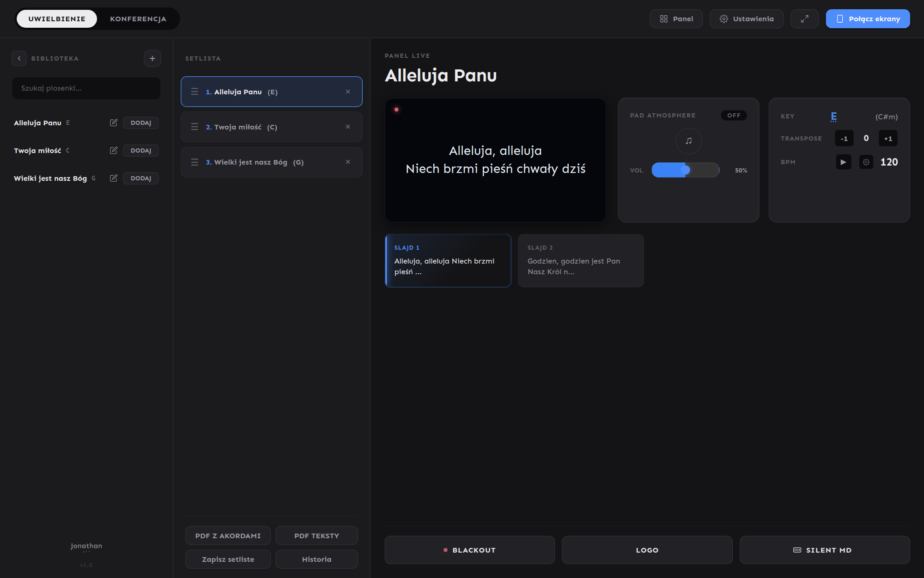The height and width of the screenshot is (578, 924).
Task: Transpose up with the +1 button
Action: coord(888,138)
